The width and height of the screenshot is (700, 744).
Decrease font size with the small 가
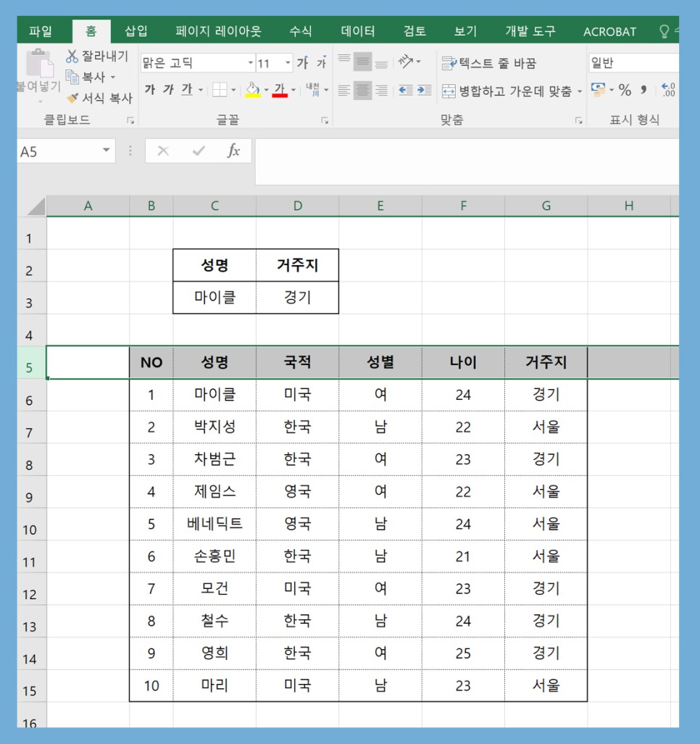(322, 62)
